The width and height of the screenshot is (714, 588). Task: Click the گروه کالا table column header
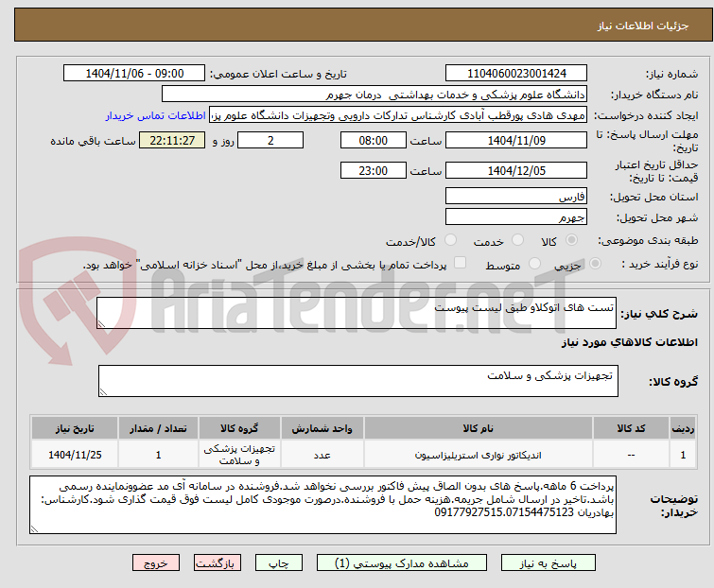239,428
